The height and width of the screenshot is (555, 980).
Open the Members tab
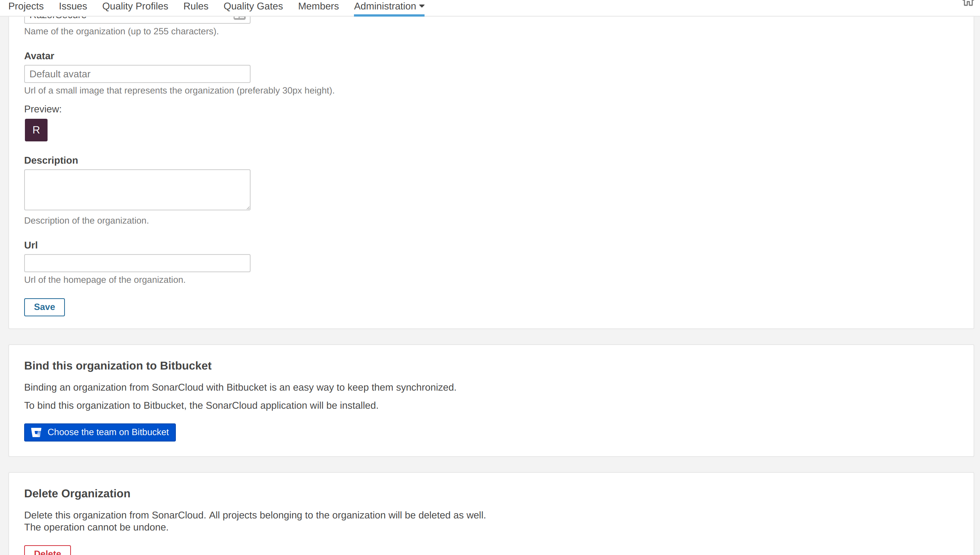coord(318,6)
